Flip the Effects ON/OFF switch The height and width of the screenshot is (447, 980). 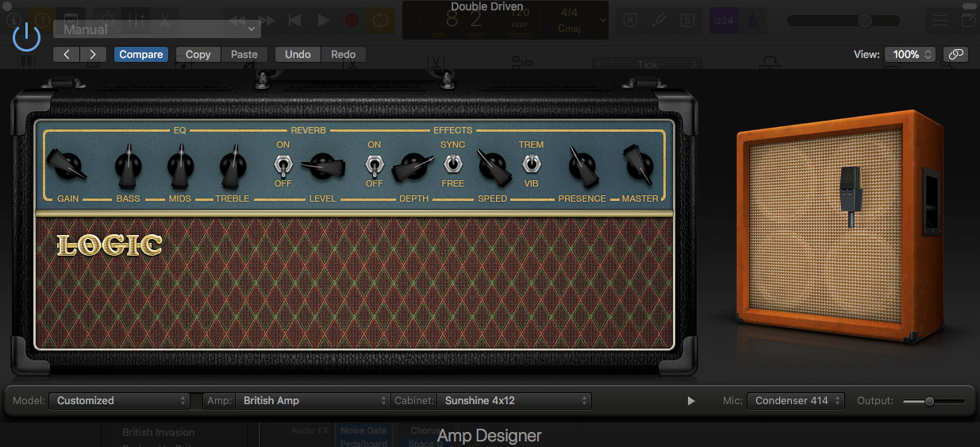tap(374, 166)
